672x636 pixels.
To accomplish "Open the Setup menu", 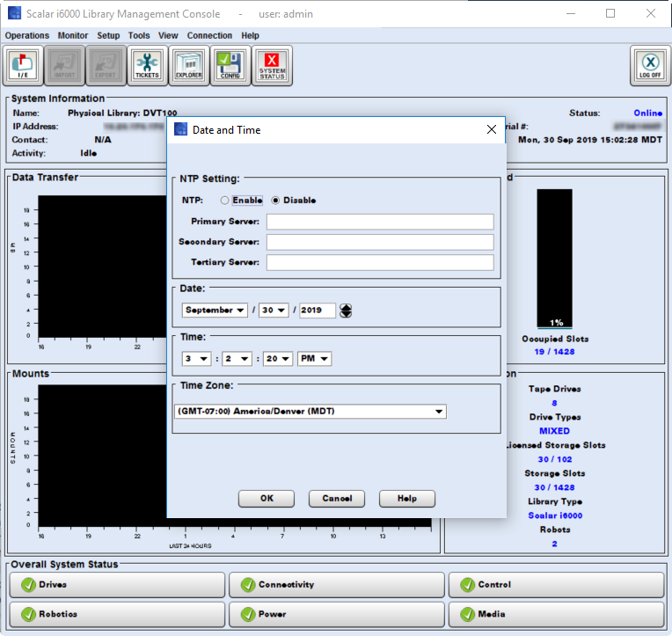I will coord(108,35).
